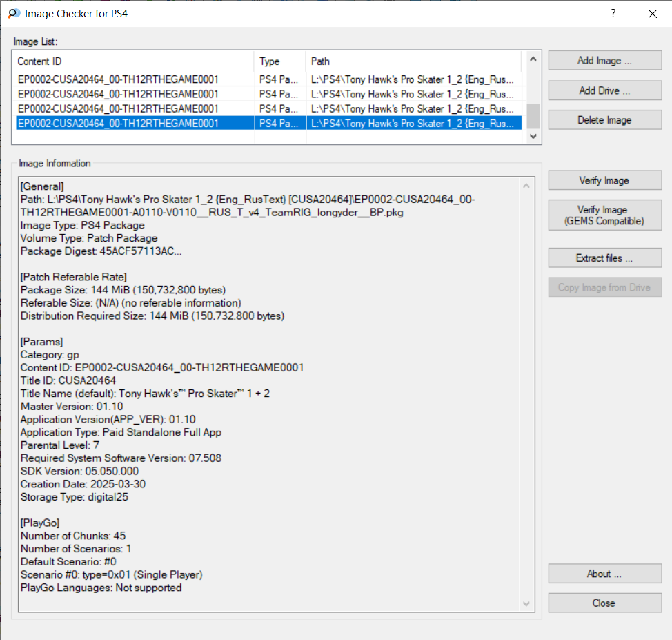Viewport: 672px width, 640px height.
Task: Run Verify Image (GEMS Compatible)
Action: 604,215
